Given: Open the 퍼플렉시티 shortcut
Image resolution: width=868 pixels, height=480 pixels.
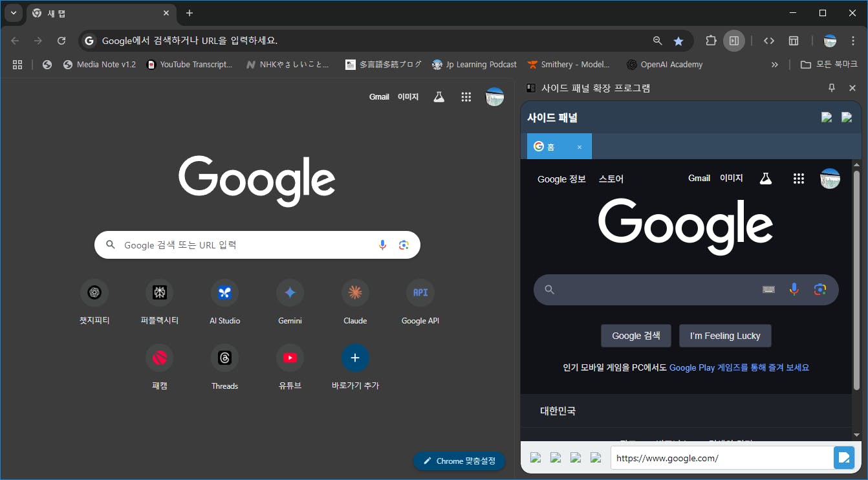Looking at the screenshot, I should (160, 303).
